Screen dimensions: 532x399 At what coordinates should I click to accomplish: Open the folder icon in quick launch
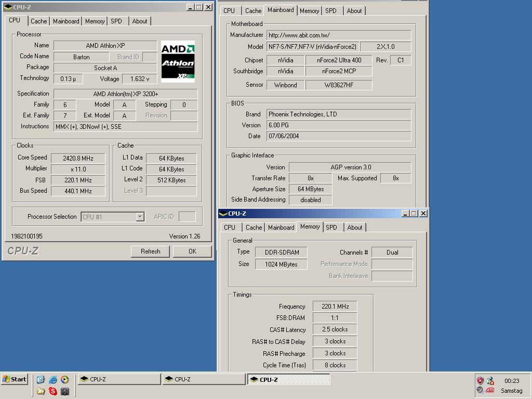coord(41,391)
